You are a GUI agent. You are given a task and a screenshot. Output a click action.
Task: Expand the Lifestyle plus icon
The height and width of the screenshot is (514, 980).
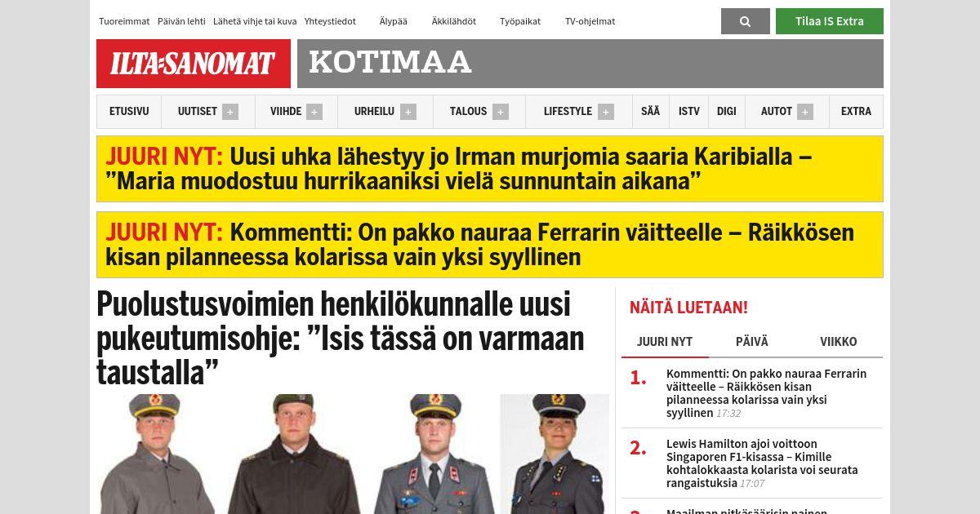coord(606,112)
